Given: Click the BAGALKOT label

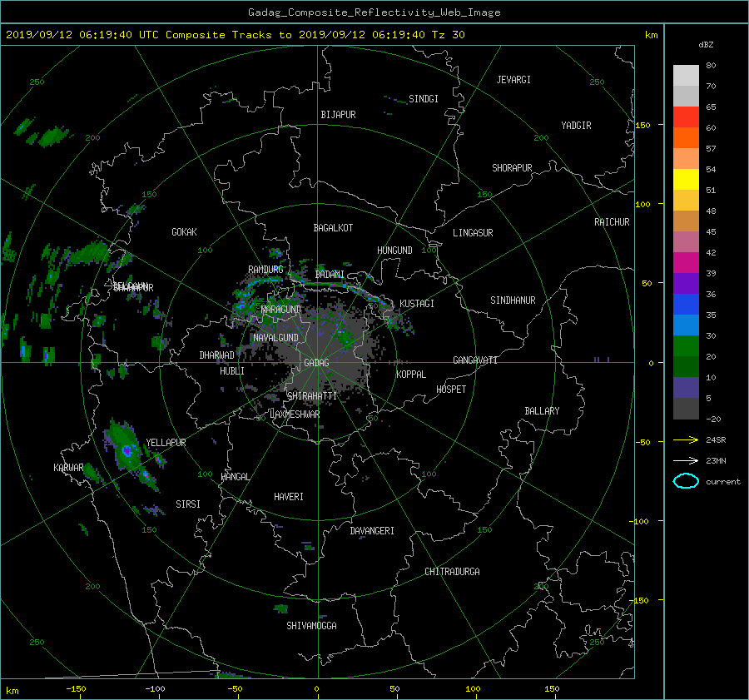Looking at the screenshot, I should [333, 228].
